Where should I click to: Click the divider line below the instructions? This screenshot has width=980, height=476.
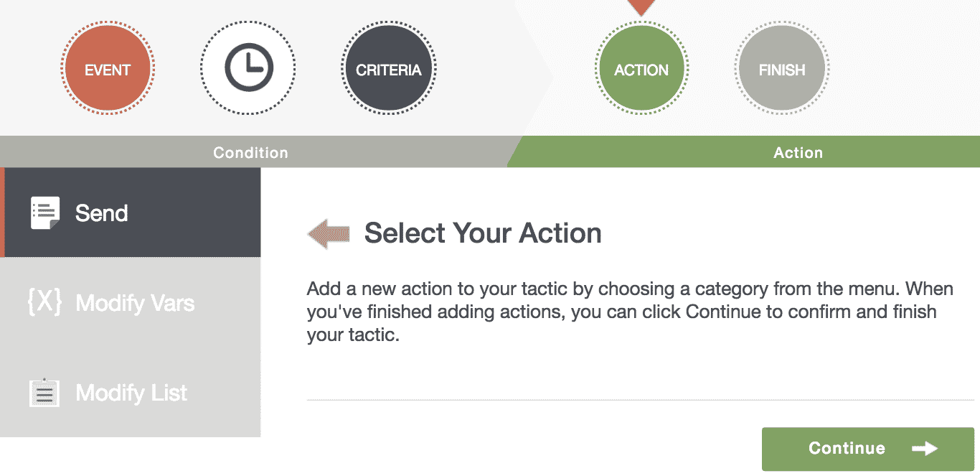(640, 399)
